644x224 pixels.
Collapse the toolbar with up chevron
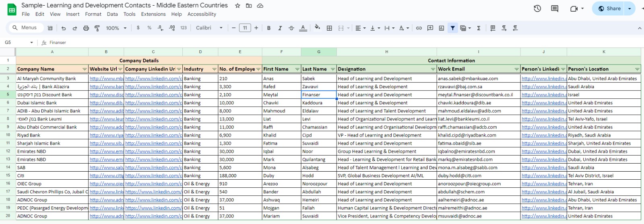click(640, 28)
